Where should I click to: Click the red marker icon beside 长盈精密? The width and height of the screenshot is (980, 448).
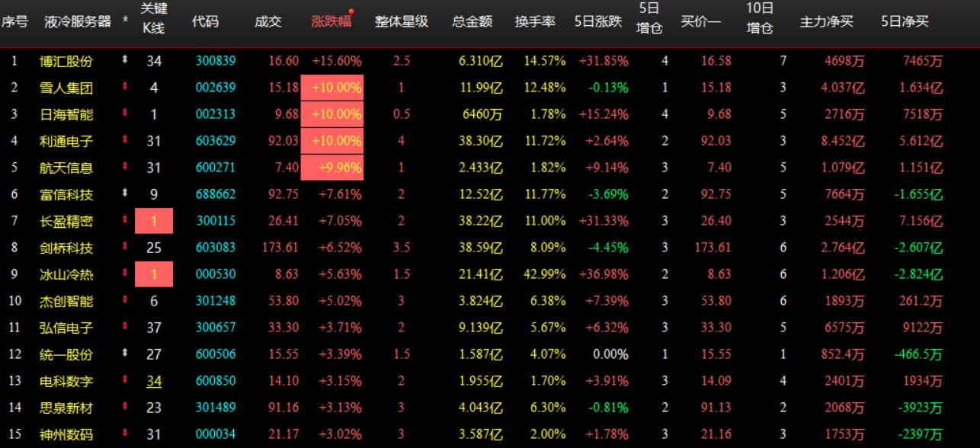(x=125, y=219)
